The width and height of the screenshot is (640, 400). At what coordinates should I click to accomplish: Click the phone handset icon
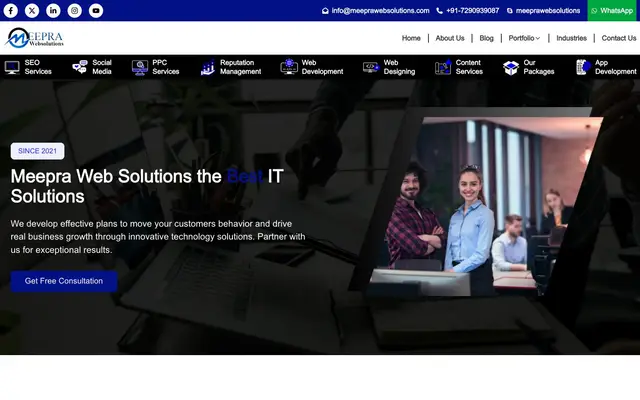pyautogui.click(x=440, y=11)
